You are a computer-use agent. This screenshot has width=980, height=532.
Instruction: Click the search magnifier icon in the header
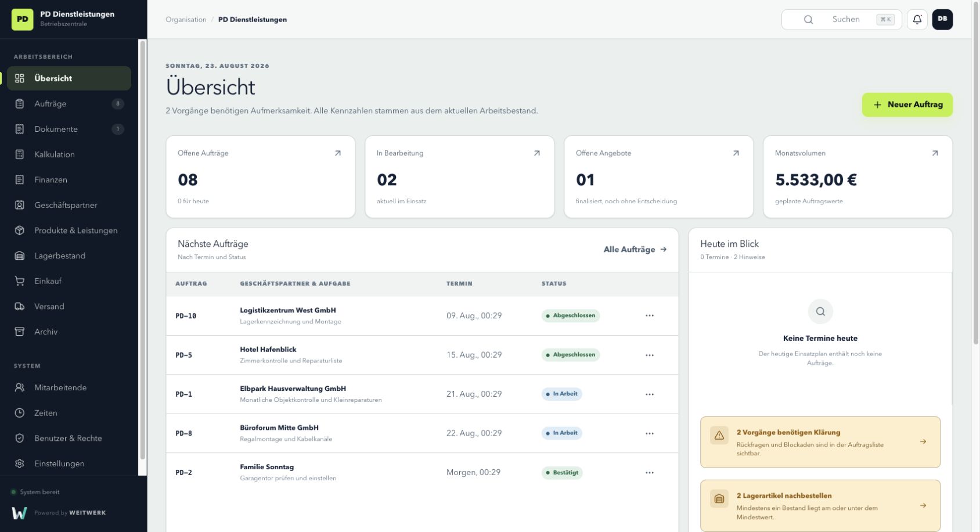(x=808, y=20)
